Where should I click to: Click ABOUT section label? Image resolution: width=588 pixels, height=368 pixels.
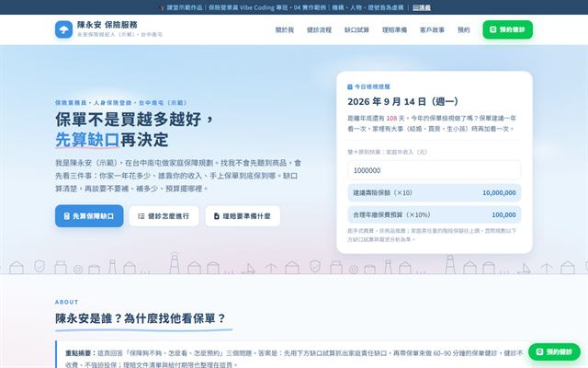click(x=67, y=302)
